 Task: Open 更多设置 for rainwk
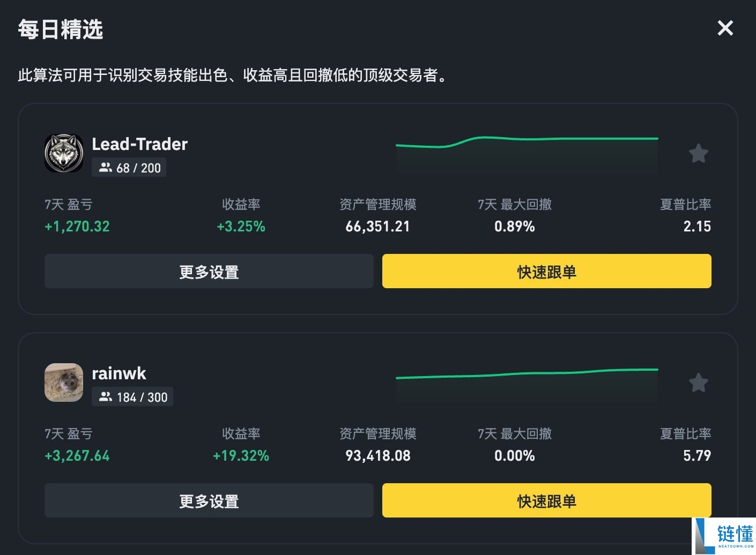point(209,501)
